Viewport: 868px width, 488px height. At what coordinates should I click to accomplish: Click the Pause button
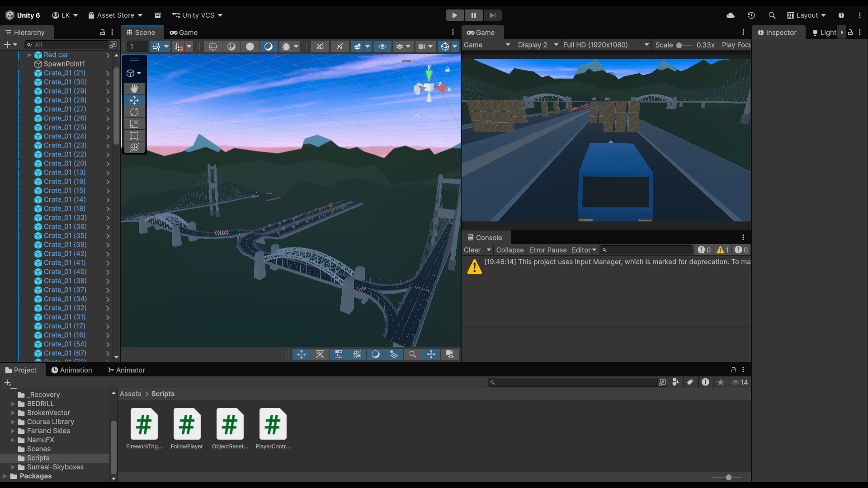pyautogui.click(x=473, y=15)
